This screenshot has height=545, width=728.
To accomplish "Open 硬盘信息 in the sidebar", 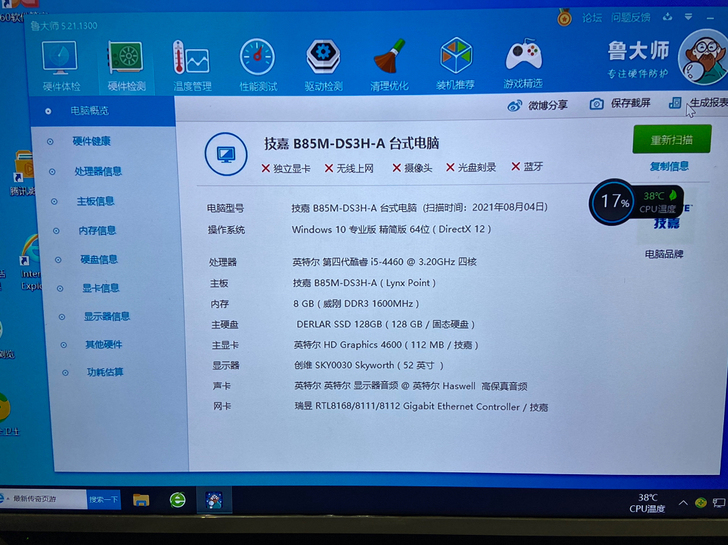I will (99, 259).
